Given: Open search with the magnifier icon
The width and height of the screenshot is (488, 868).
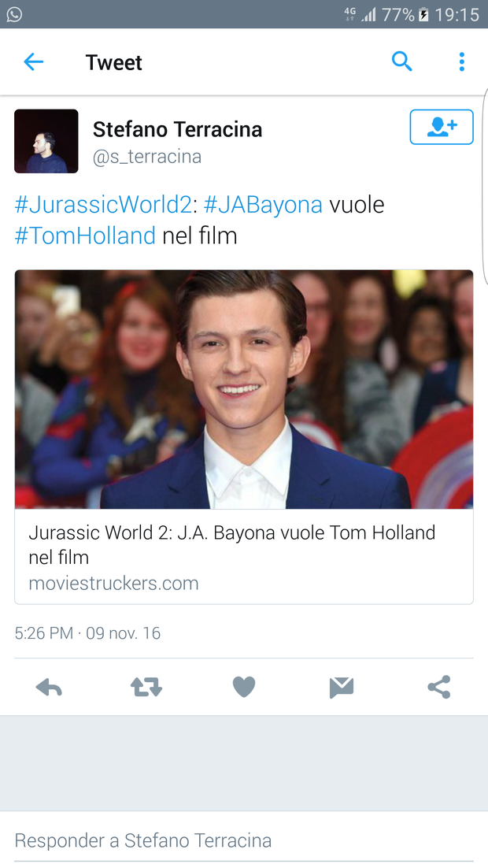Looking at the screenshot, I should (401, 61).
